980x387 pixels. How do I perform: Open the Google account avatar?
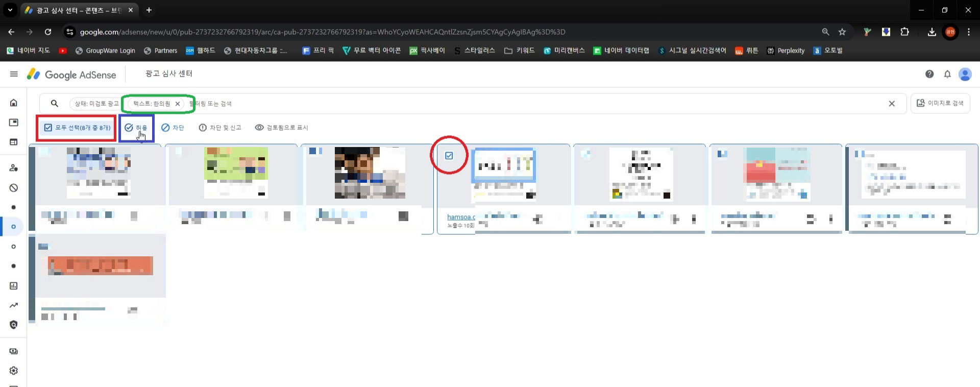click(x=965, y=75)
